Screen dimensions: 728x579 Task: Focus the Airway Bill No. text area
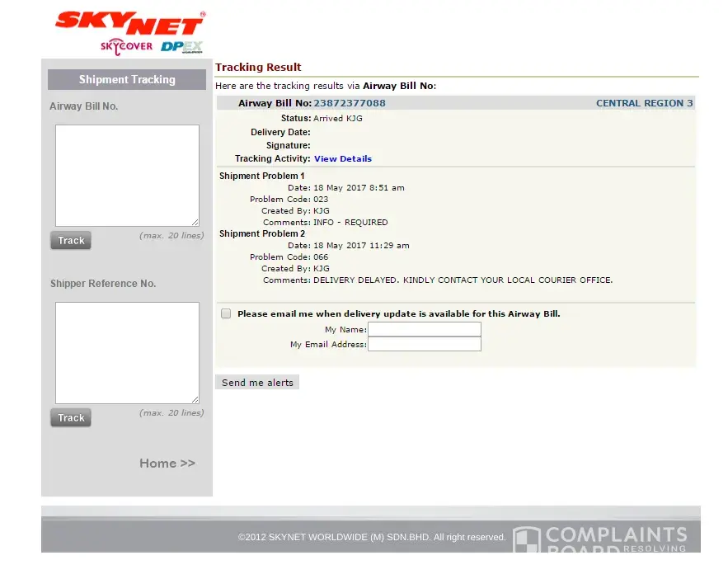(x=127, y=175)
